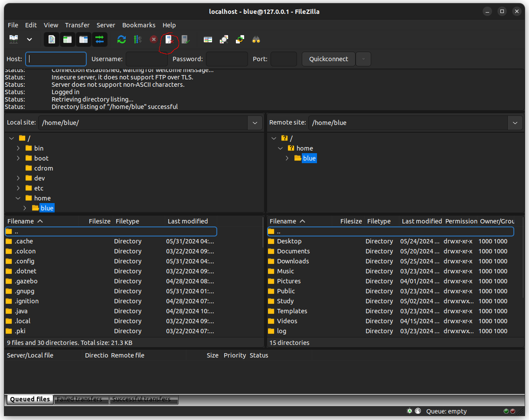
Task: Expand the etc folder in local tree
Action: click(x=18, y=188)
